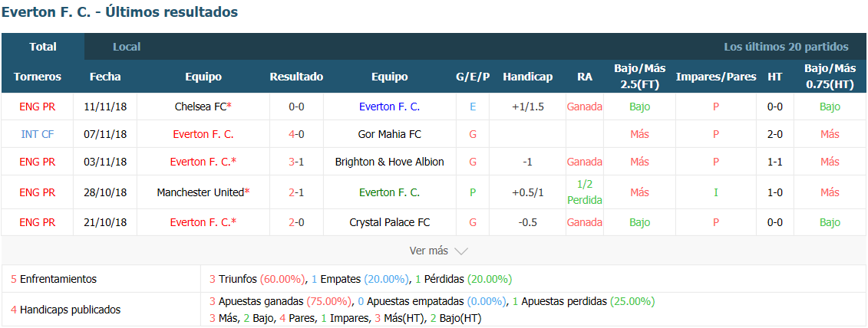Open the 0-0 result on 11/11/18
The width and height of the screenshot is (868, 328).
pos(297,107)
